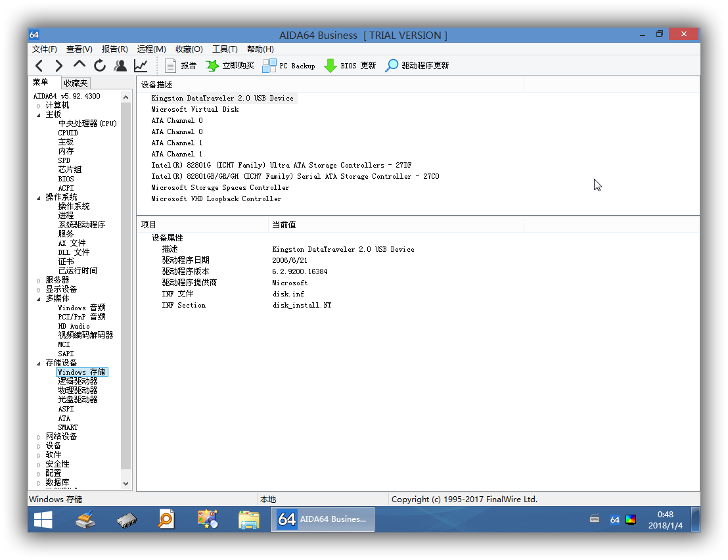Viewport: 728px width, 560px height.
Task: Click BIOS 更新 toolbar button
Action: pyautogui.click(x=350, y=66)
